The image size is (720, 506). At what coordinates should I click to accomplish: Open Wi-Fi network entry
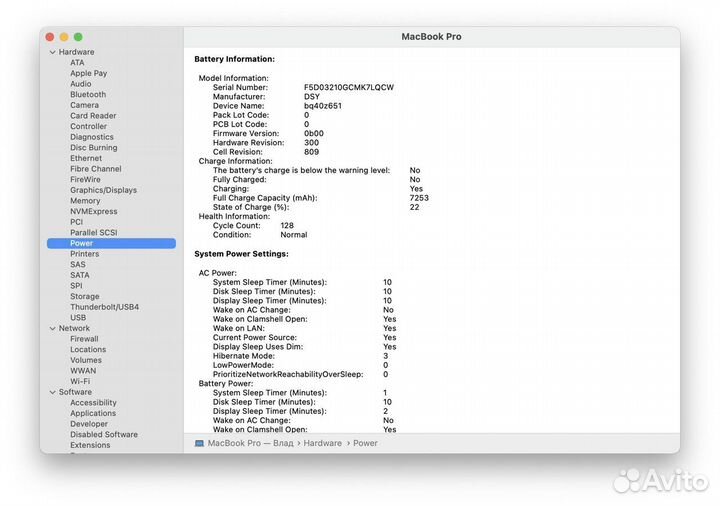coord(80,381)
